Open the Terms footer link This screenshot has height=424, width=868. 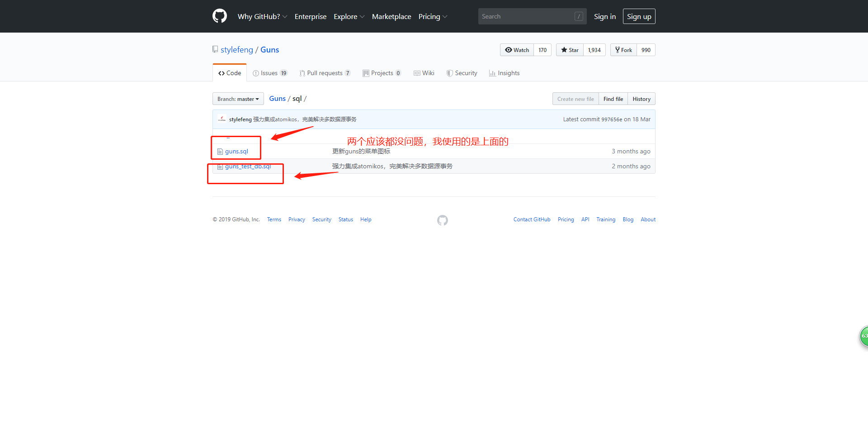pyautogui.click(x=274, y=219)
